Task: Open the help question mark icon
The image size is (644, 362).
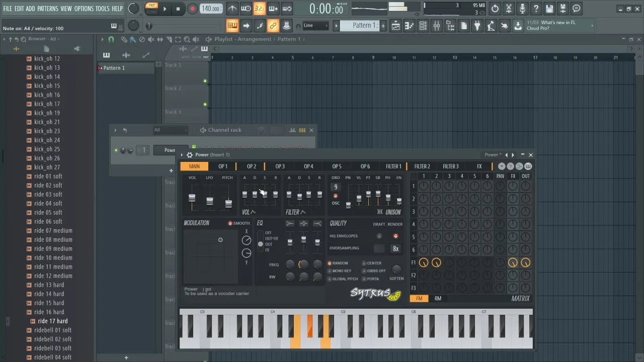Action: click(x=536, y=9)
